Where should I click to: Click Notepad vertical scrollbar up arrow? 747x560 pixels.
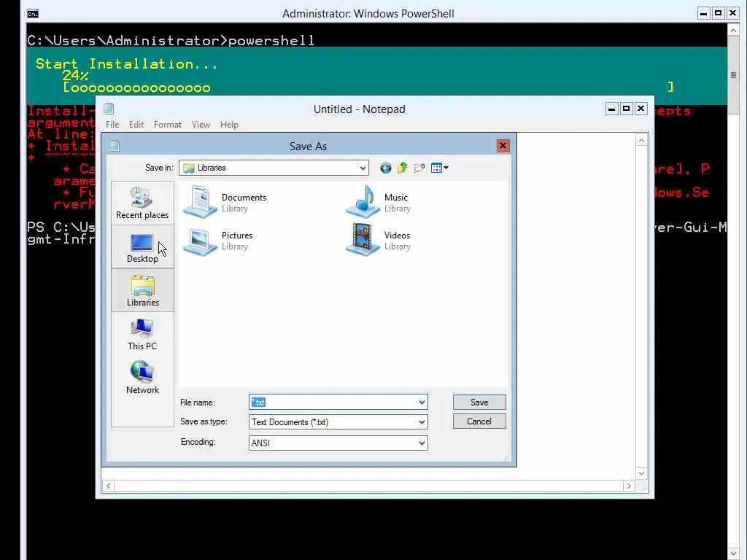tap(641, 141)
